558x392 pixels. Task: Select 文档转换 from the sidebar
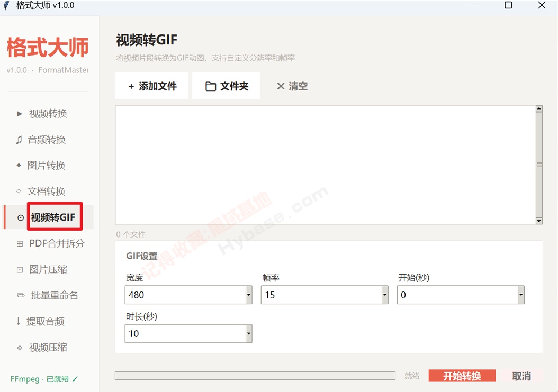[x=46, y=192]
